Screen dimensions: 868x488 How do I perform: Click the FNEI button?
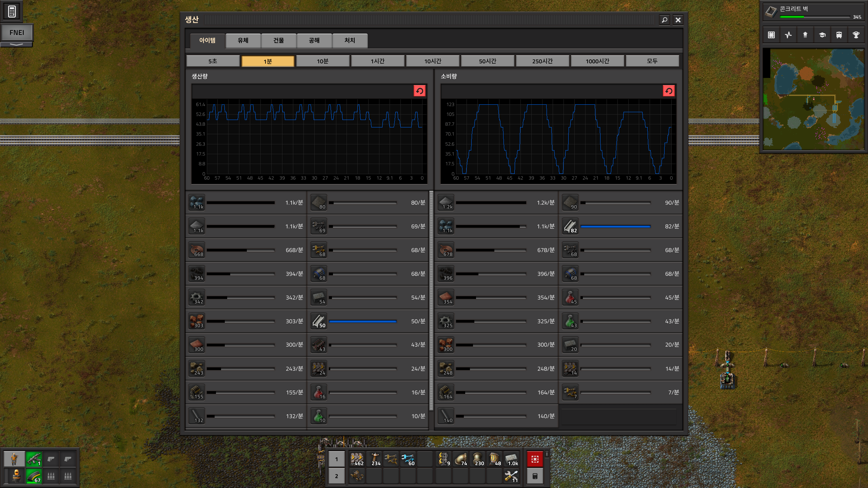pyautogui.click(x=17, y=33)
